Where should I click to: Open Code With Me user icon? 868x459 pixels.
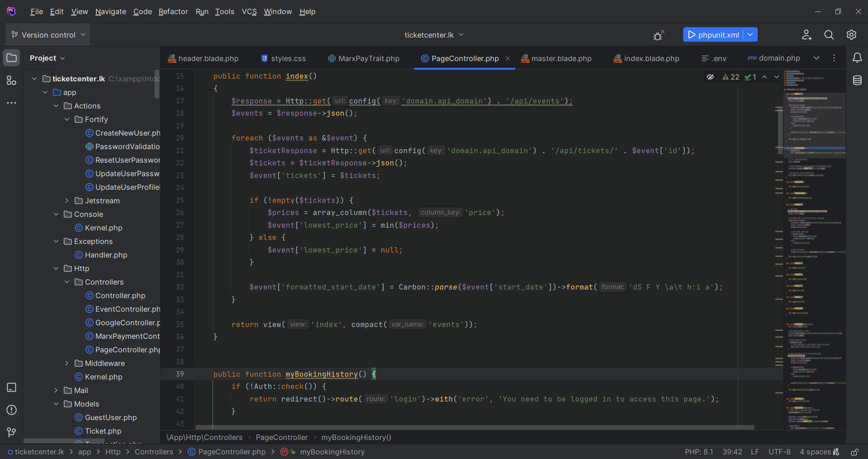tap(807, 35)
